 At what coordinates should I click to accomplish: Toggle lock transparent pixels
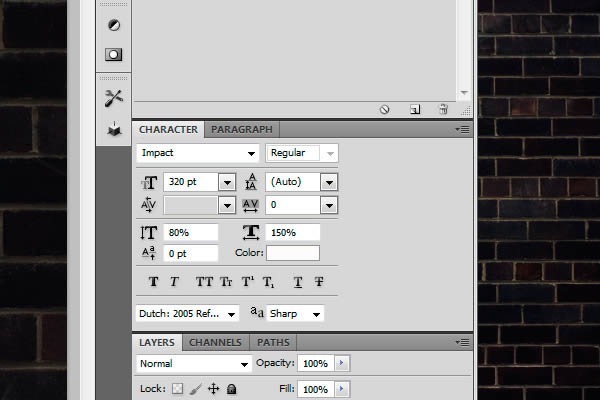179,388
